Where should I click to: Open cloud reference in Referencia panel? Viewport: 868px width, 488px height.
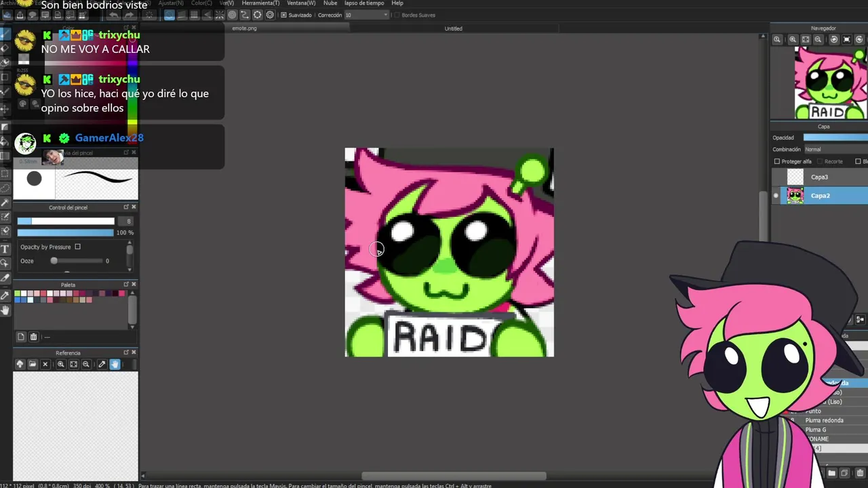tap(20, 364)
